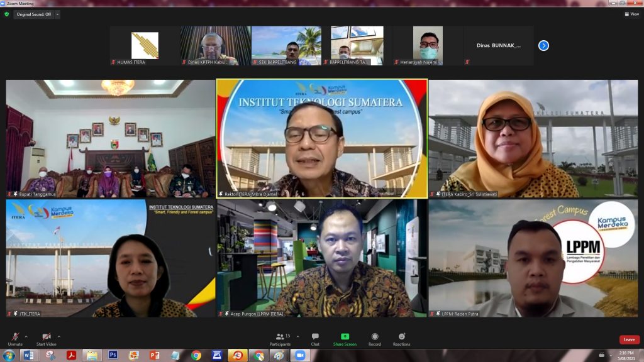The image size is (644, 362).
Task: Open the Adobe Acrobat taskbar icon
Action: [x=71, y=356]
